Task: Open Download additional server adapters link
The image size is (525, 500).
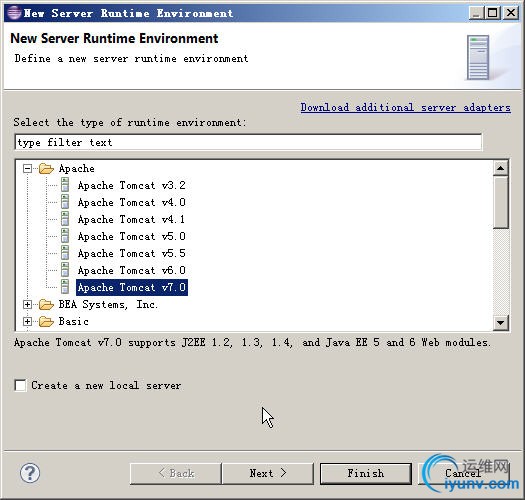Action: (x=405, y=108)
